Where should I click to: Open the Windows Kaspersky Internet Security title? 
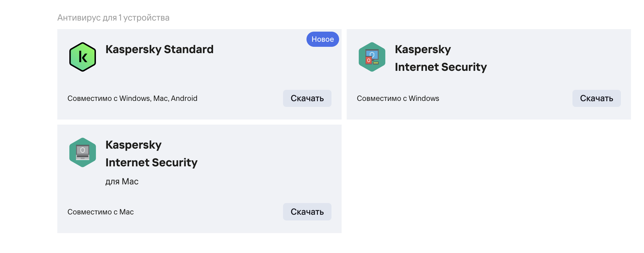[x=440, y=58]
